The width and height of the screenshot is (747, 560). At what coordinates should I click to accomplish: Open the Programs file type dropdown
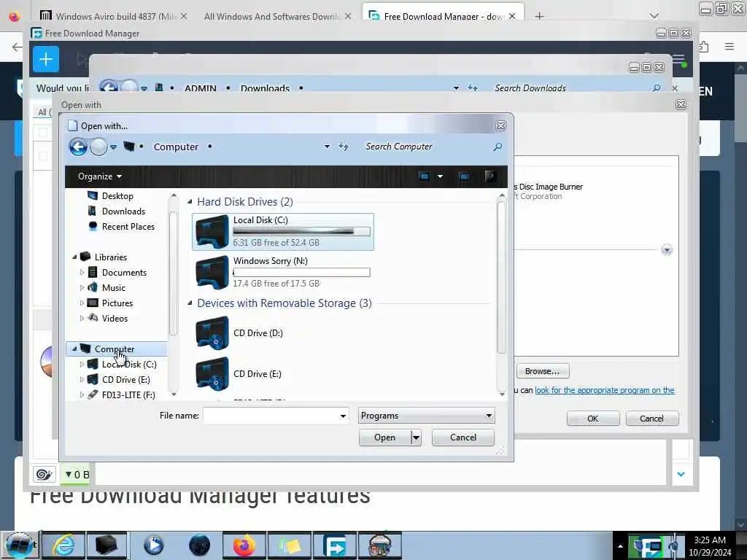(x=426, y=416)
